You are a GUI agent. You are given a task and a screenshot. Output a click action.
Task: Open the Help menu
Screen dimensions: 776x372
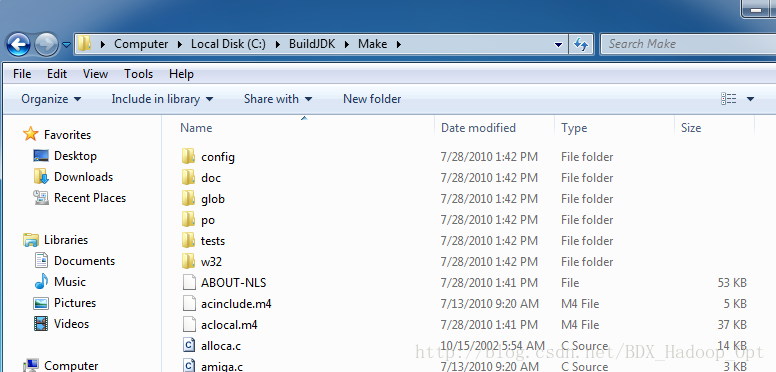coord(181,74)
